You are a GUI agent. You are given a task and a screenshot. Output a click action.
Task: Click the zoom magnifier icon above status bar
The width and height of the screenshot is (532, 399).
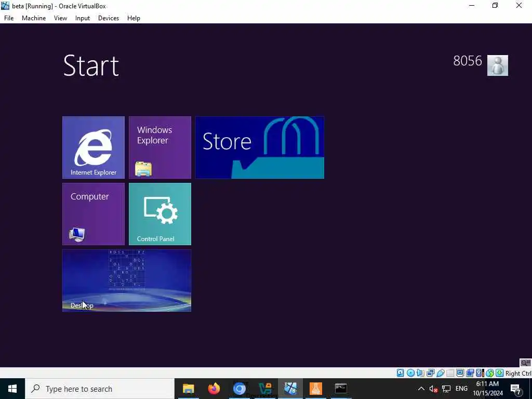coord(526,363)
